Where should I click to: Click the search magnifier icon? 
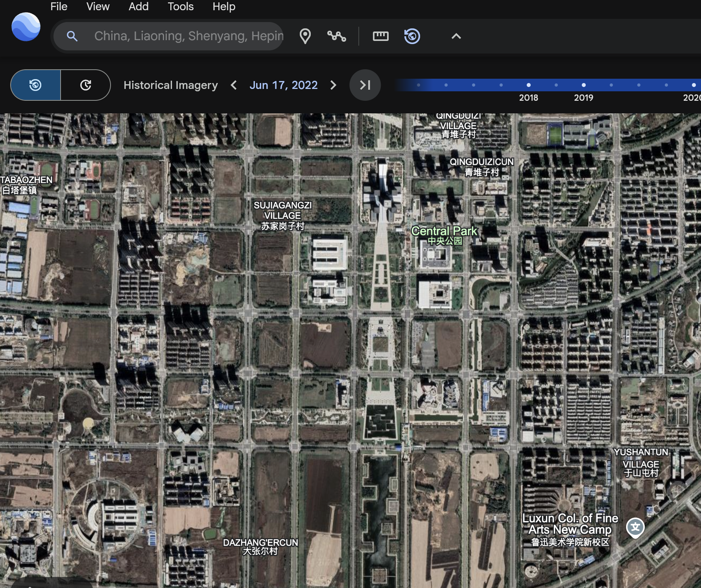click(72, 36)
